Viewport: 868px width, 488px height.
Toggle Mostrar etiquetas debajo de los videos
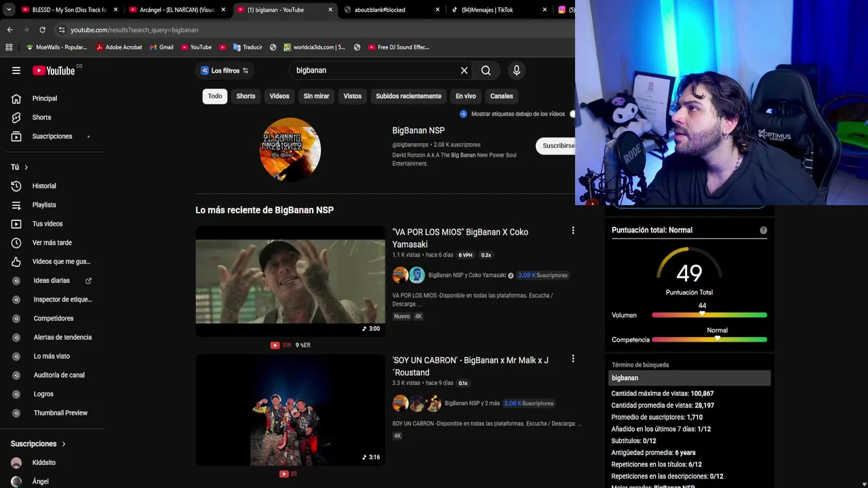point(572,114)
